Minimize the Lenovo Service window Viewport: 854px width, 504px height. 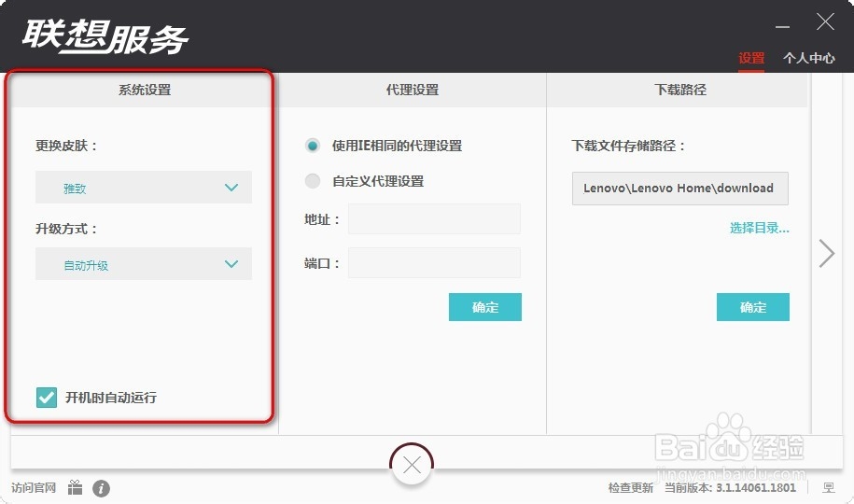click(x=783, y=26)
